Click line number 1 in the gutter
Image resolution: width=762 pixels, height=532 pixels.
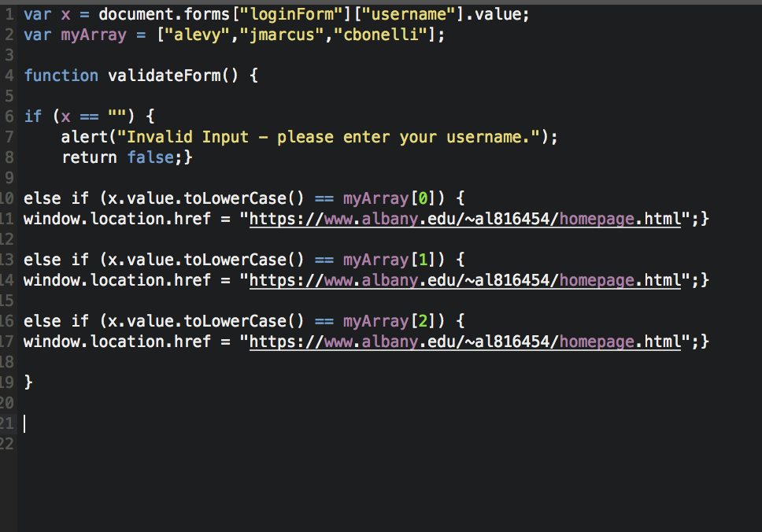8,13
